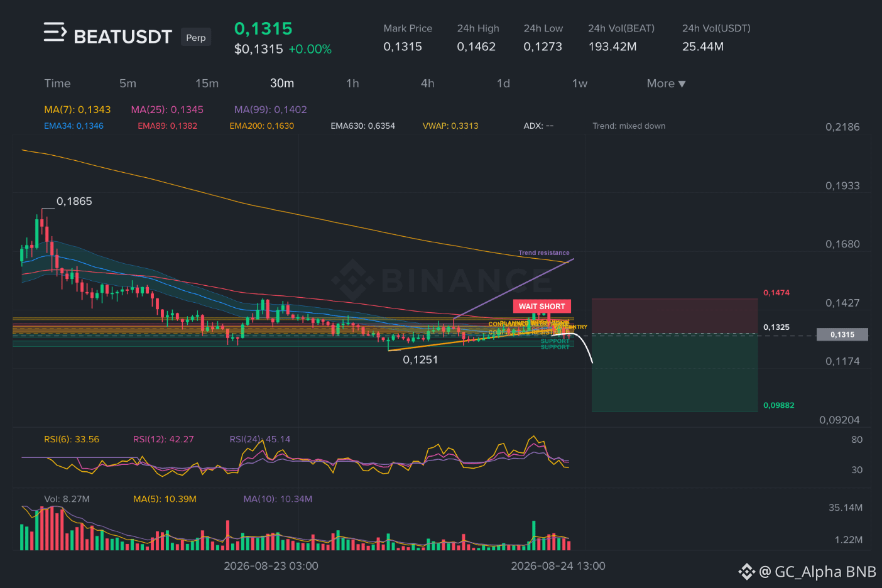Switch to the 5m timeframe

pos(128,84)
